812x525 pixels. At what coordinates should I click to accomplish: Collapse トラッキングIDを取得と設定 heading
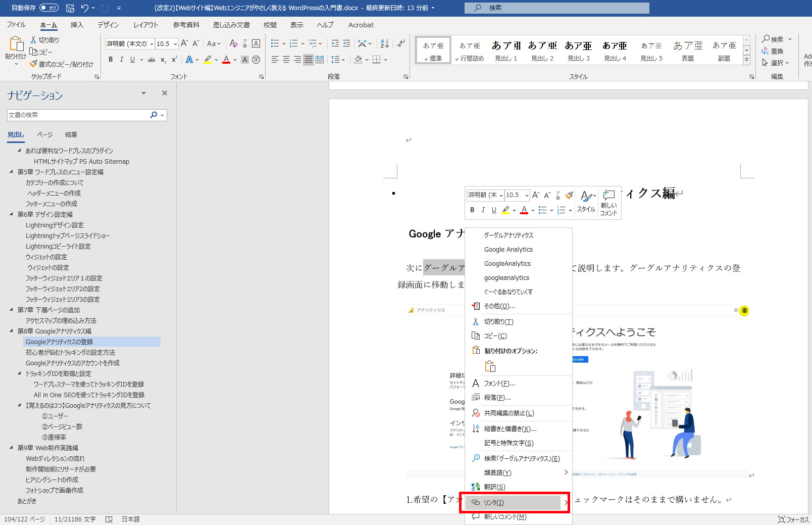coord(19,373)
